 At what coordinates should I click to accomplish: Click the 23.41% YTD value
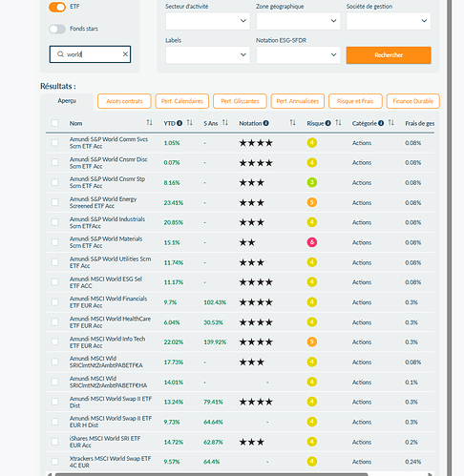point(174,202)
